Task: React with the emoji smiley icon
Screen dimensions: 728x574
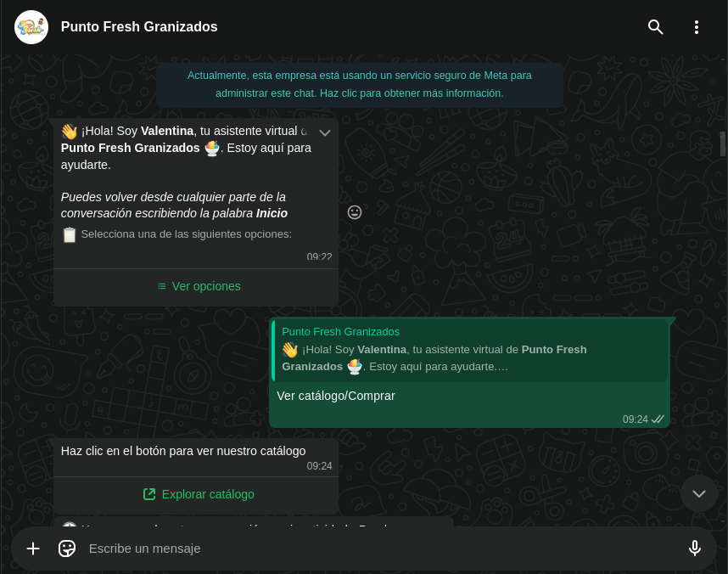Action: (355, 212)
